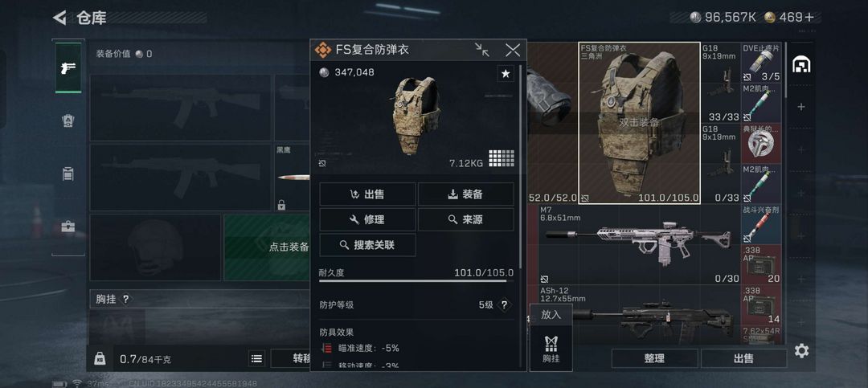Screen dimensions: 868x388
Task: Toggle the lock icon next to weight
Action: point(100,358)
